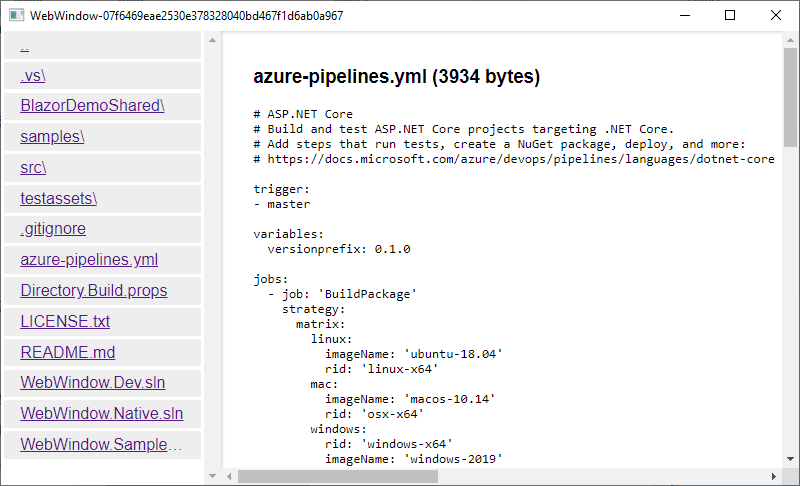Click the "rid: 'linux-x64'" line
This screenshot has width=800, height=486.
382,369
